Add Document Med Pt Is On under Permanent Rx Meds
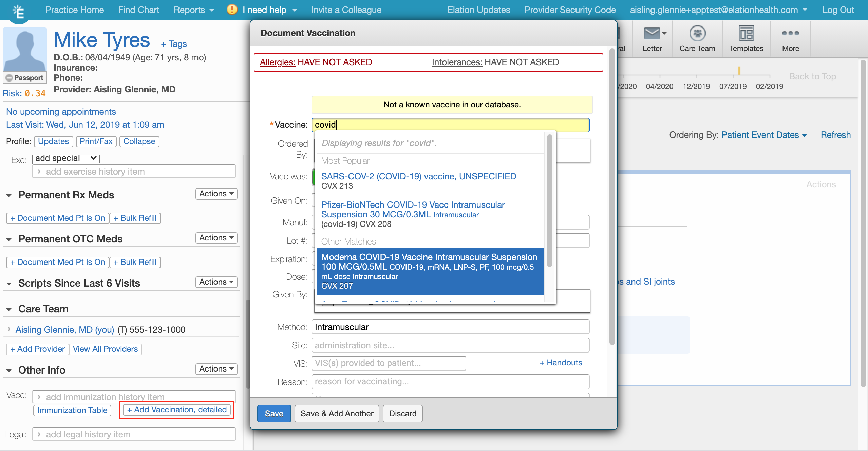Viewport: 868px width, 451px height. point(58,218)
